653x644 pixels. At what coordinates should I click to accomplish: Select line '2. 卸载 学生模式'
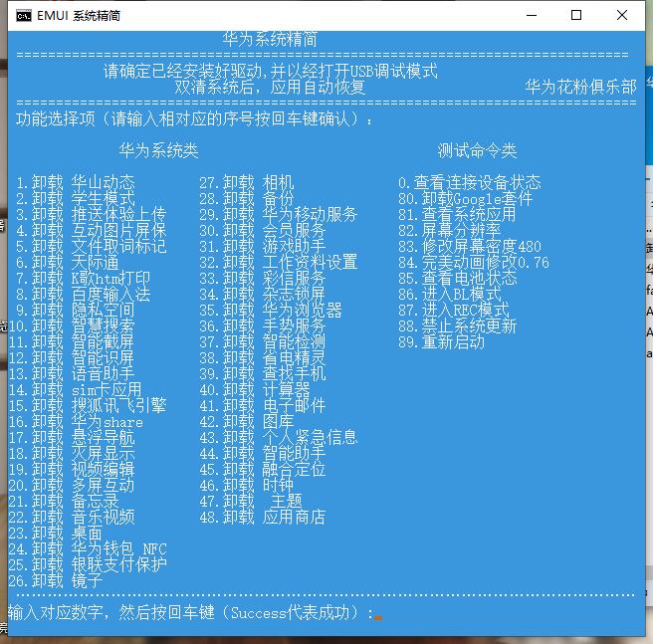click(x=76, y=199)
